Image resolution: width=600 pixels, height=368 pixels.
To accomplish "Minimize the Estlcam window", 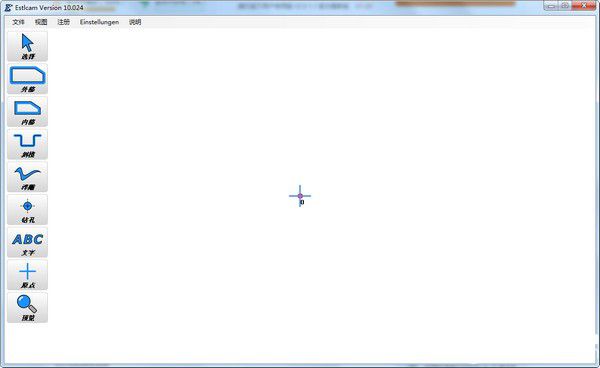I will click(x=551, y=6).
